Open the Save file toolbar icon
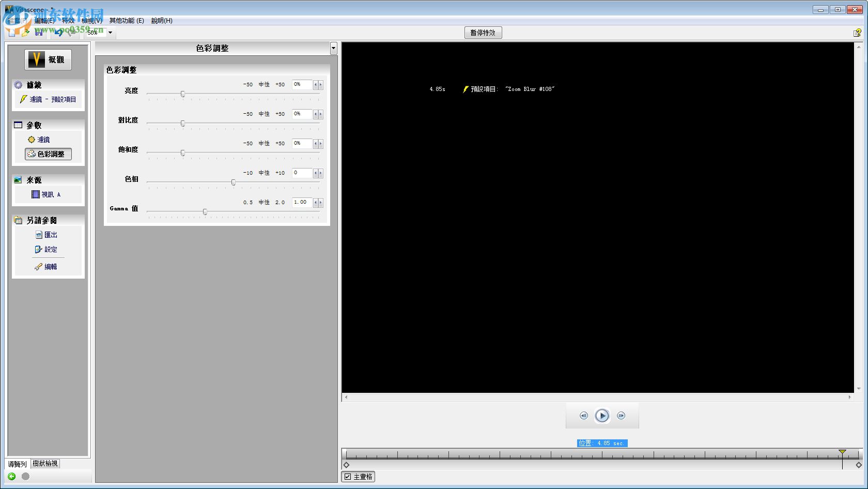 click(x=39, y=33)
